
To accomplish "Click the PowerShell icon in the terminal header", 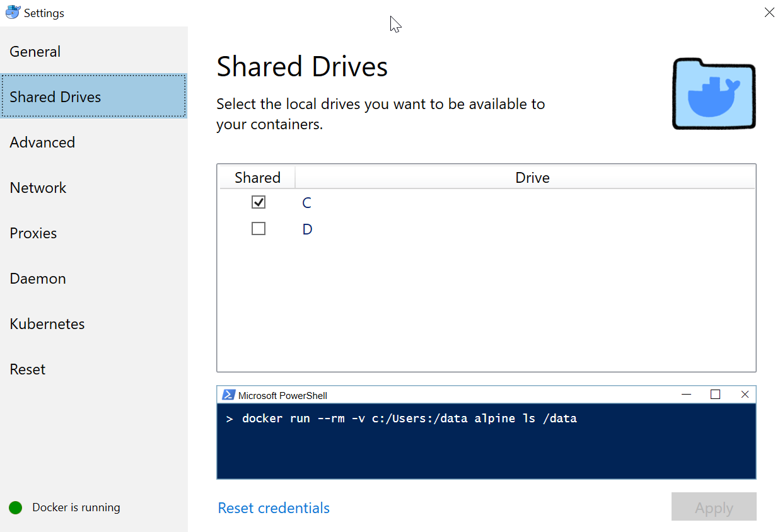I will click(228, 395).
